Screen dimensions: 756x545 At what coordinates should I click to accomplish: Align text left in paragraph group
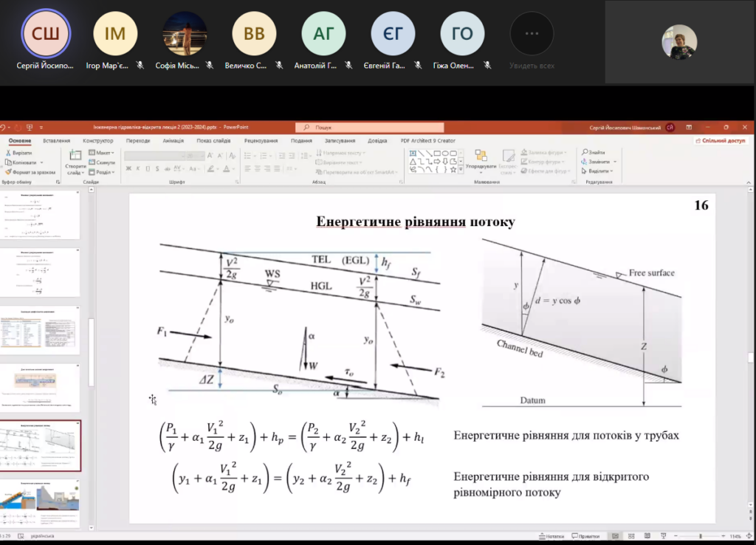247,169
